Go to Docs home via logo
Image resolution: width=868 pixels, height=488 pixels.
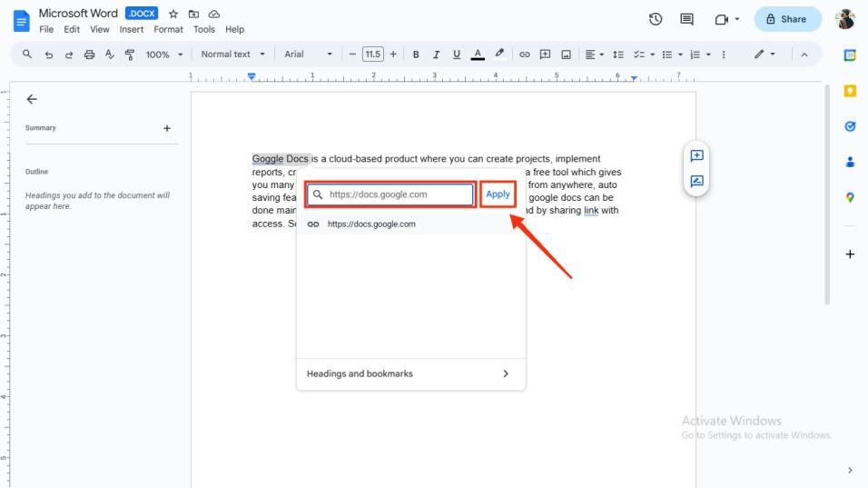pos(21,22)
